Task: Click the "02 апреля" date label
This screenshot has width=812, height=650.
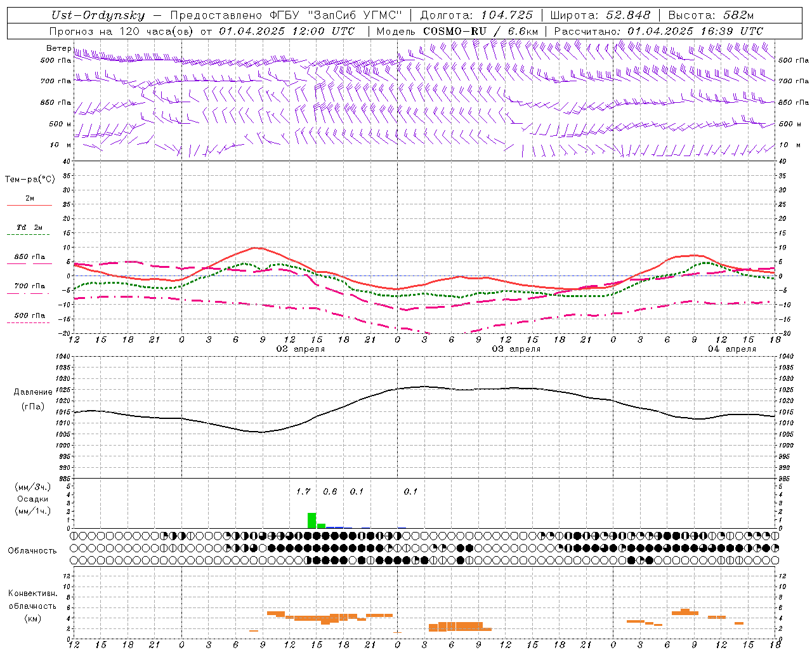Action: [301, 349]
